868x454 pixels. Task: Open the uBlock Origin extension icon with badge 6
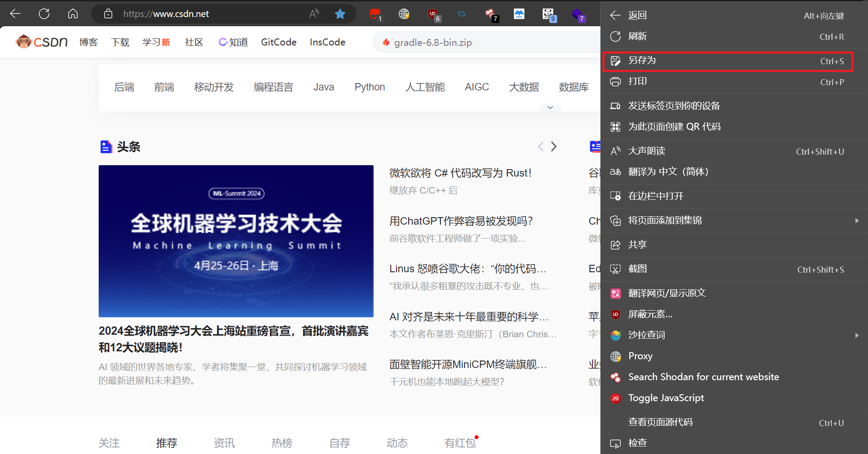point(434,15)
